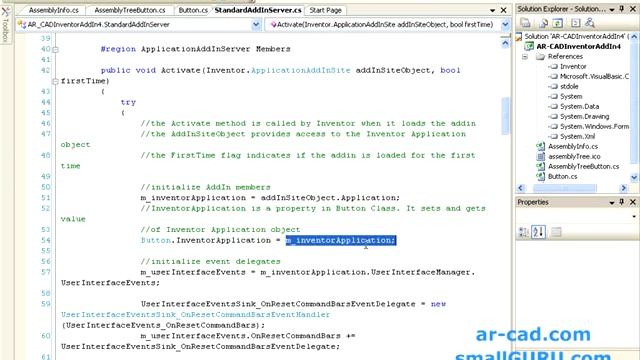This screenshot has width=640, height=360.
Task: Open the active files list dropdown
Action: [492, 10]
